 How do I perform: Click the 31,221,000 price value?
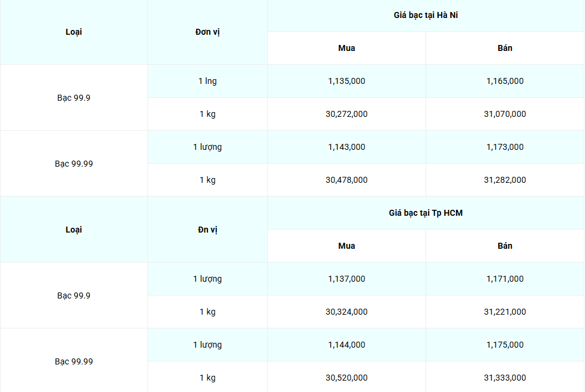[x=505, y=312]
